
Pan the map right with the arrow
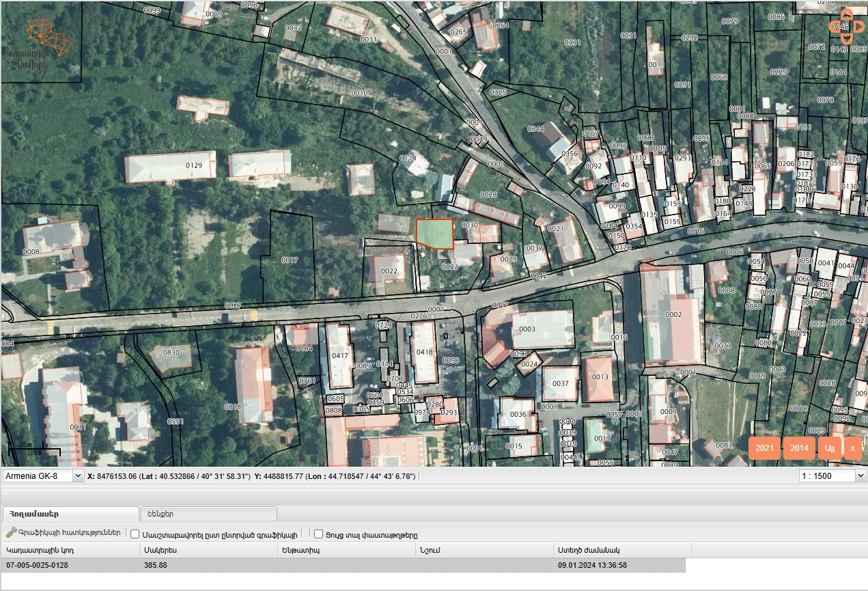click(x=859, y=27)
